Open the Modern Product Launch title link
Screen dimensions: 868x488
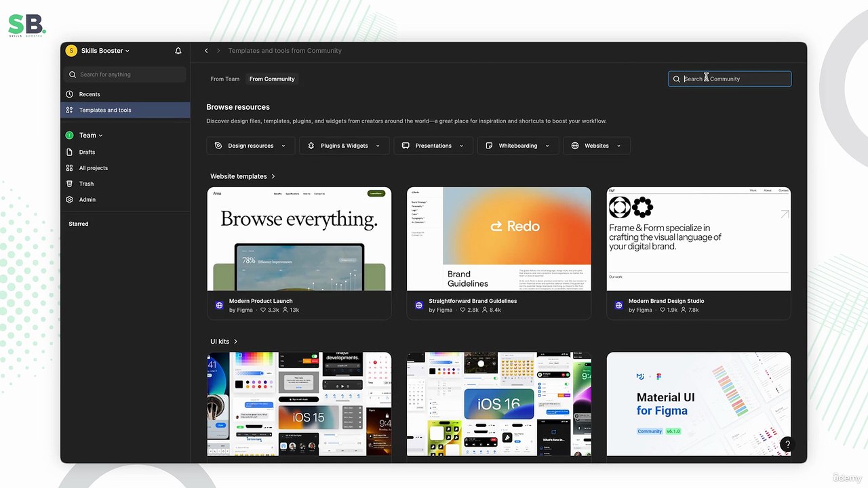click(261, 301)
